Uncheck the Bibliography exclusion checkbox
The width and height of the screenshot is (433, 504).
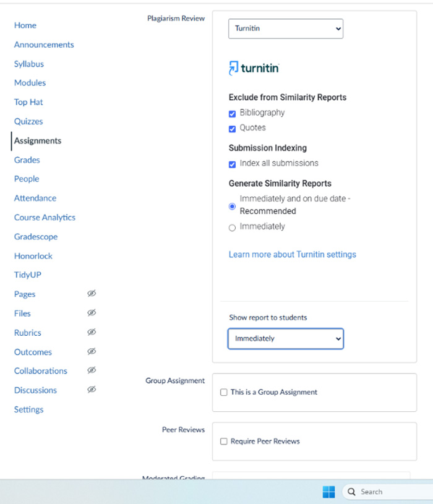pyautogui.click(x=233, y=114)
